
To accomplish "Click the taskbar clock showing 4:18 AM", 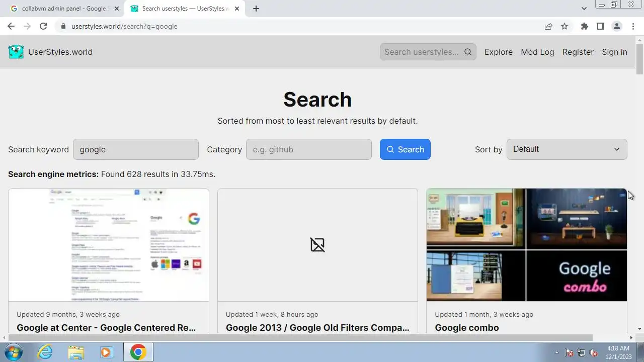I will [619, 352].
